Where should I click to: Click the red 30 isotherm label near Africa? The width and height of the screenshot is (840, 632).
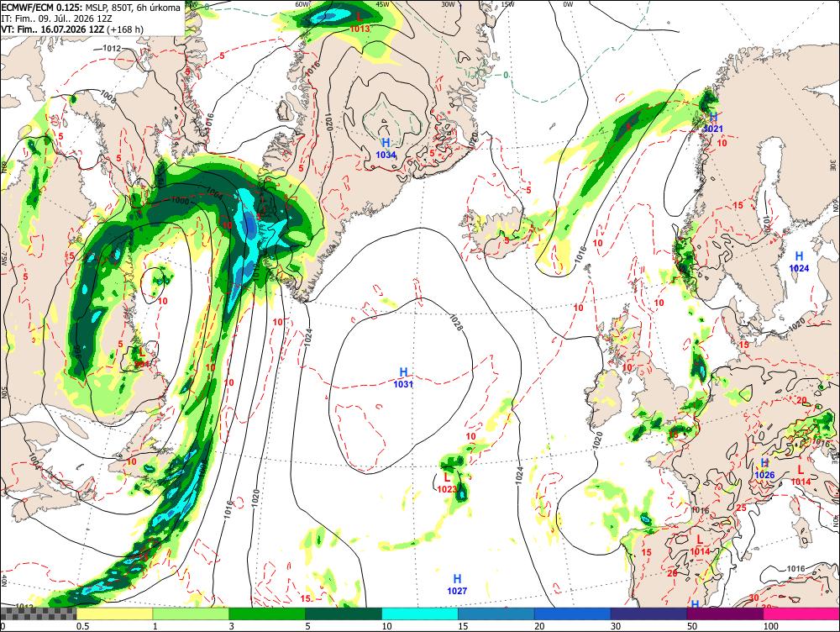click(753, 598)
